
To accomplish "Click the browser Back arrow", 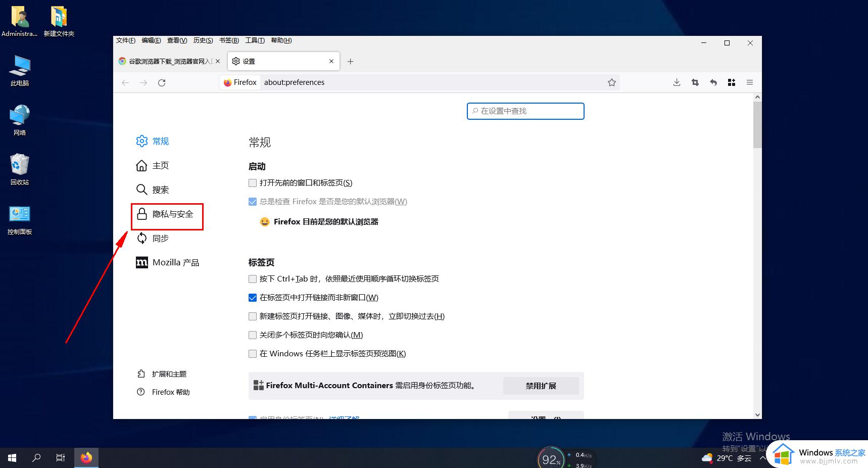I will [125, 82].
